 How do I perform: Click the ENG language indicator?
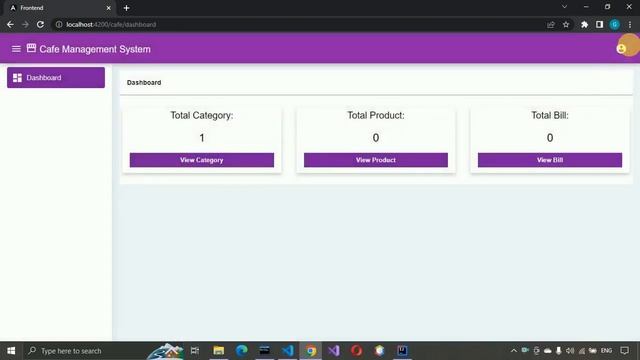tap(606, 351)
